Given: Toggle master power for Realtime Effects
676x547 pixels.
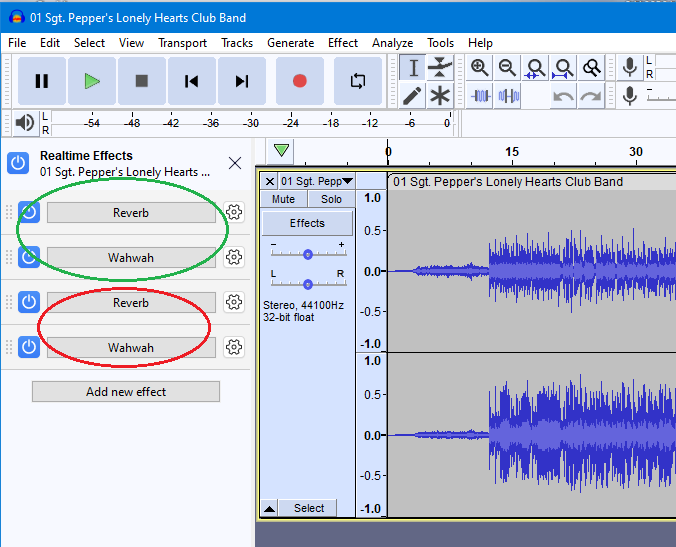Looking at the screenshot, I should coord(18,163).
